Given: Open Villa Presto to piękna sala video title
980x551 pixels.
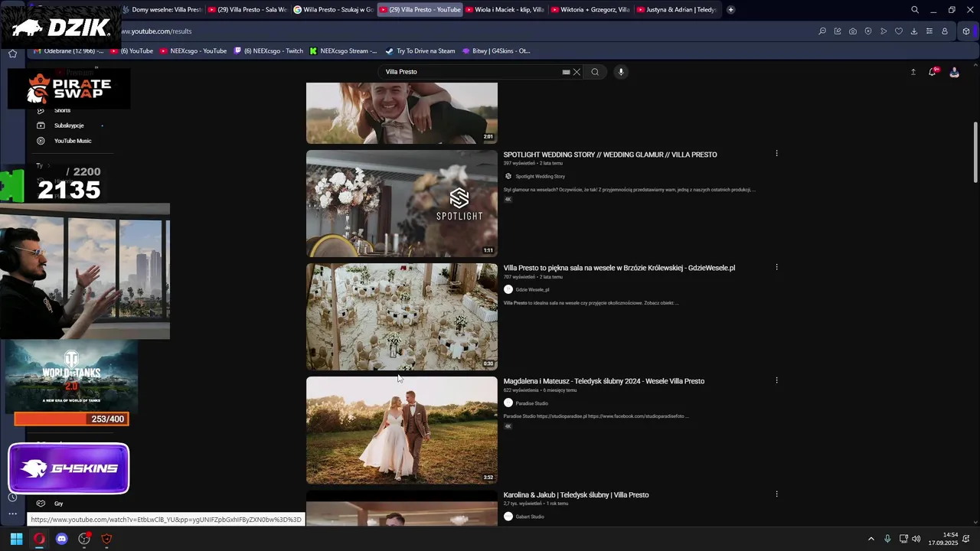Looking at the screenshot, I should point(619,268).
